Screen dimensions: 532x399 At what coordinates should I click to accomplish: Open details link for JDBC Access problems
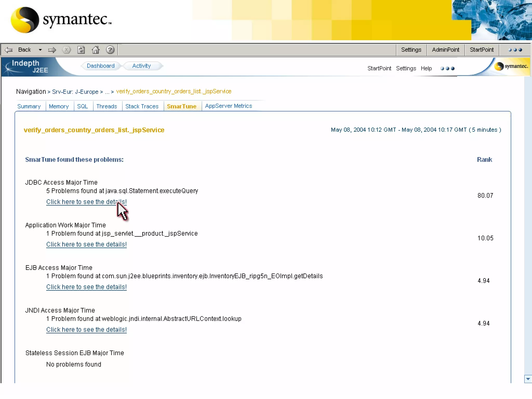point(86,202)
